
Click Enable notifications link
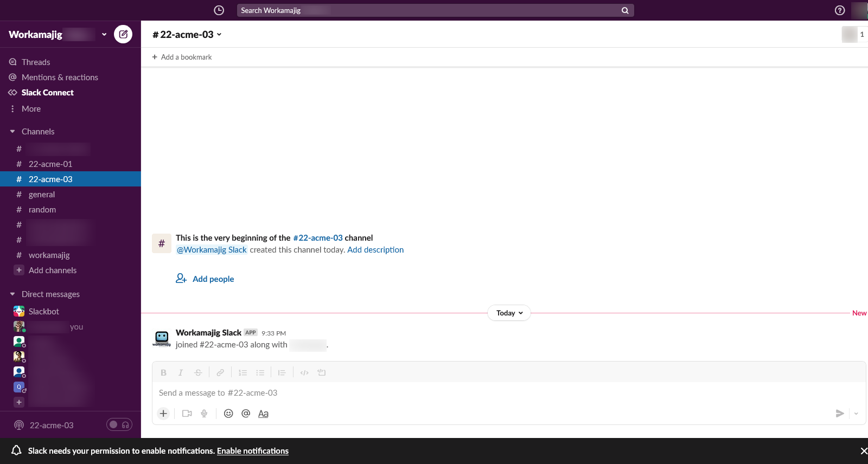253,451
